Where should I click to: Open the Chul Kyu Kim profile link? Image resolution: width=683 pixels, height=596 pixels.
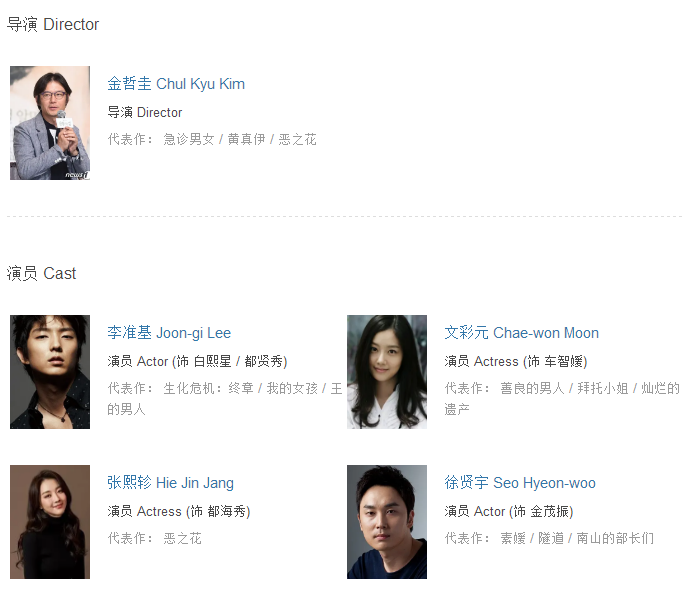coord(176,84)
